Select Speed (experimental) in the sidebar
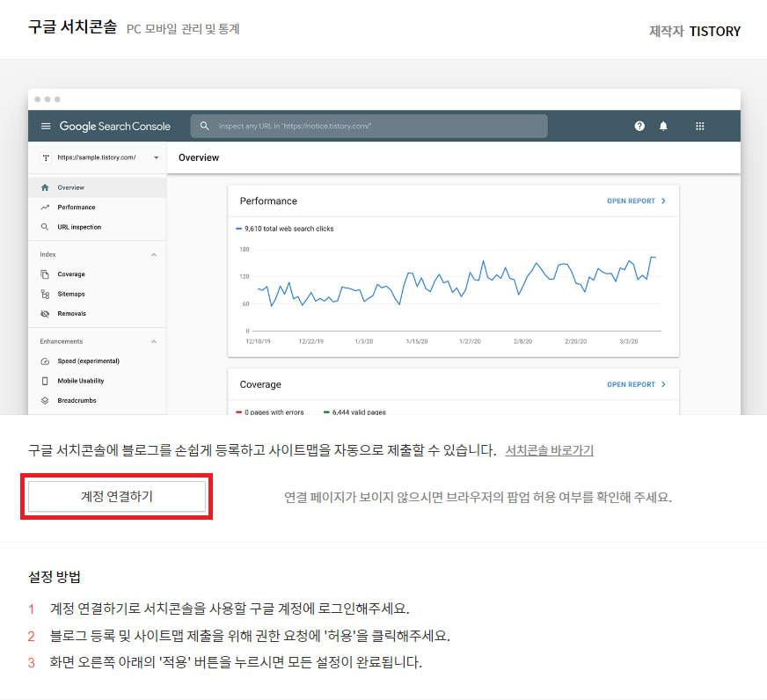 (97, 361)
